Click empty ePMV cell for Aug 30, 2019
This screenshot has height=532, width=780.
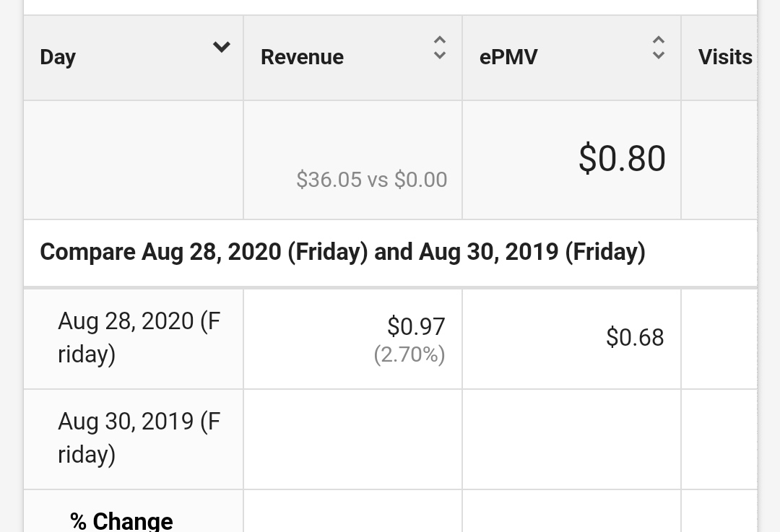pos(571,440)
